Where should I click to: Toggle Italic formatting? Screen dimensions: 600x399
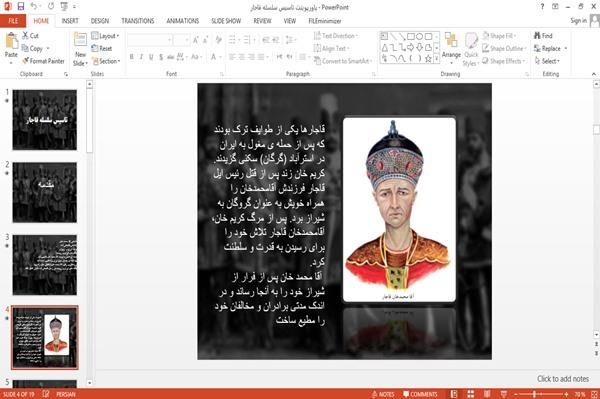pos(141,57)
